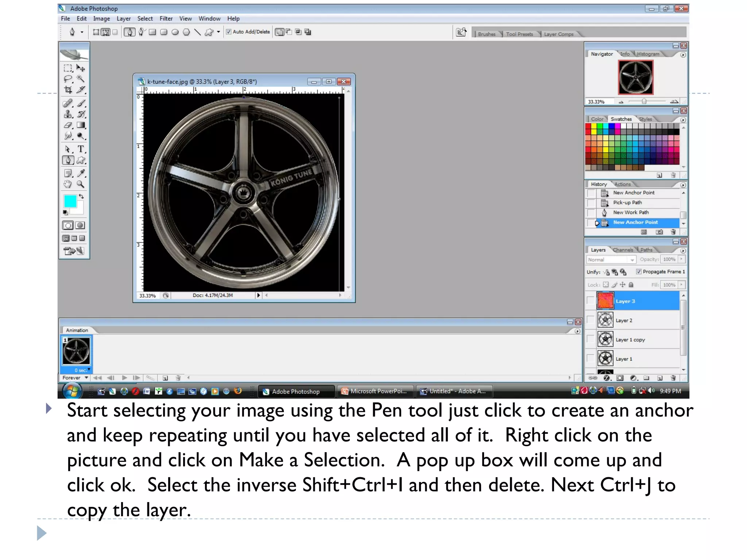Click Edit in ImageReady button
Viewport: 747px width, 560px height.
(74, 251)
